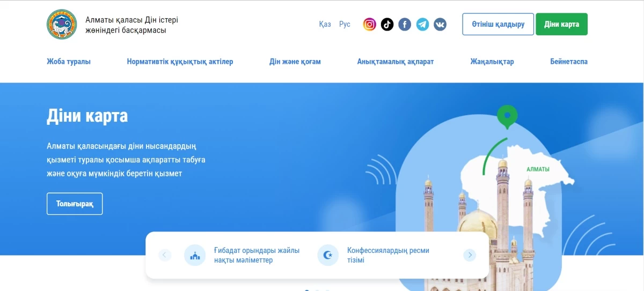Open the VK page icon
The image size is (644, 291).
click(440, 24)
